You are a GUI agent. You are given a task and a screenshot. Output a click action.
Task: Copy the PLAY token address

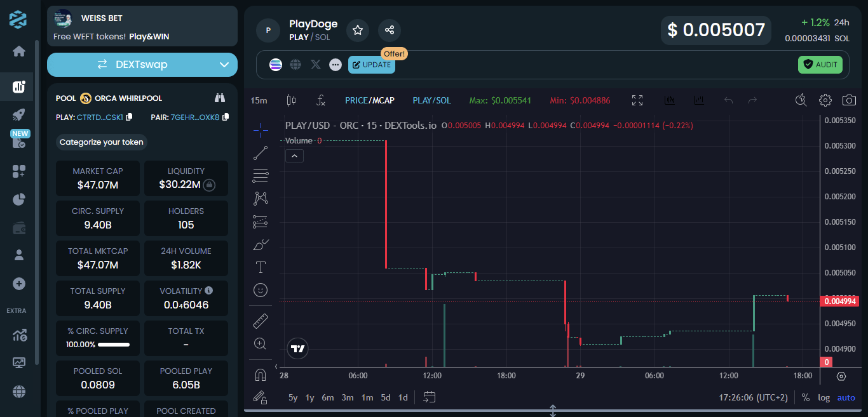point(129,117)
